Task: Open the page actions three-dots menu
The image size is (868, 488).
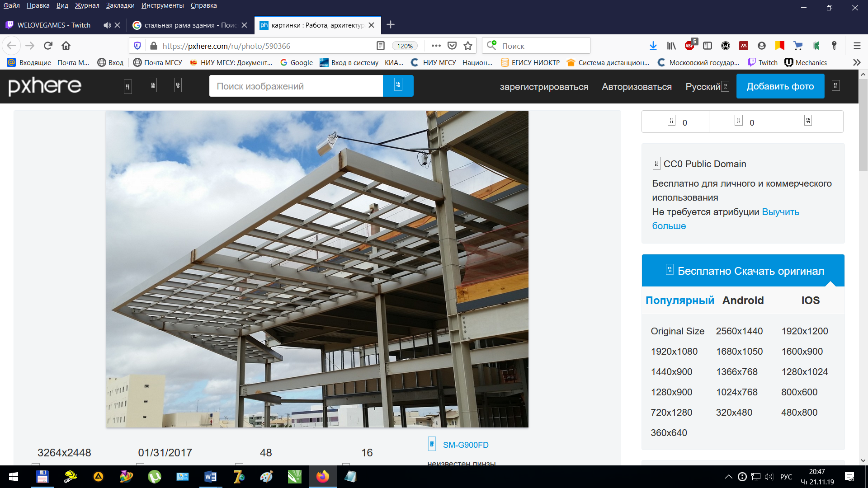Action: pos(436,46)
